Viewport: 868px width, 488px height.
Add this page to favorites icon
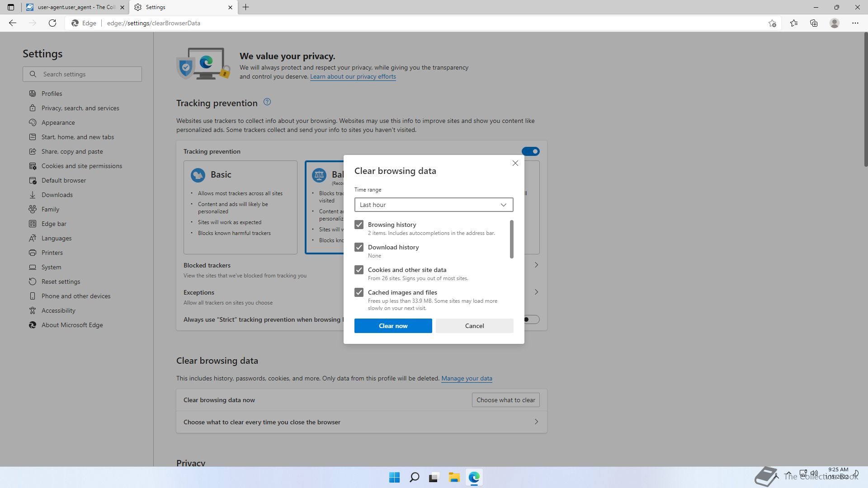click(x=772, y=23)
